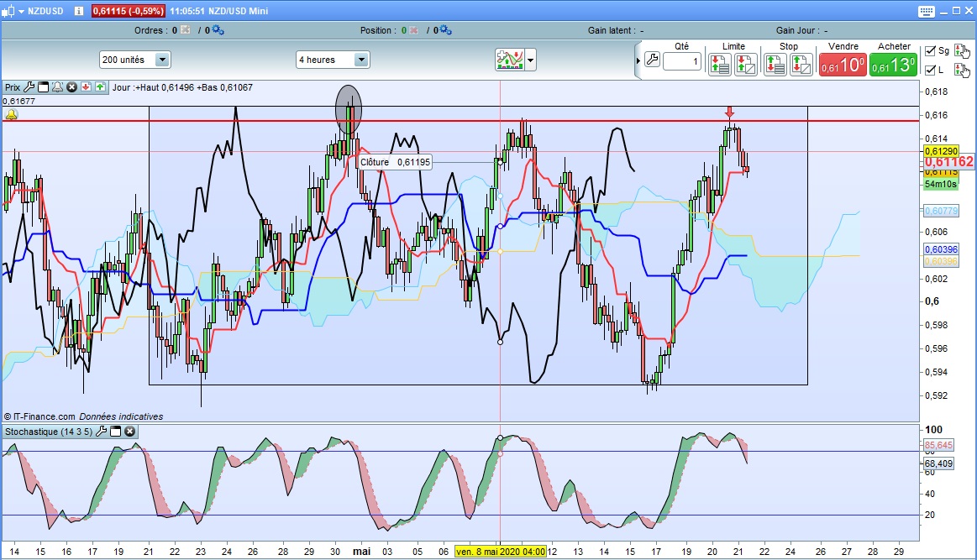This screenshot has width=977, height=560.
Task: Remove the Prix panel with its X icon
Action: 72,87
